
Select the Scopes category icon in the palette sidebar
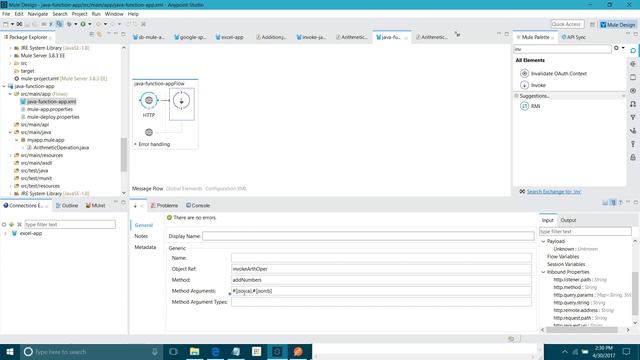(x=633, y=77)
